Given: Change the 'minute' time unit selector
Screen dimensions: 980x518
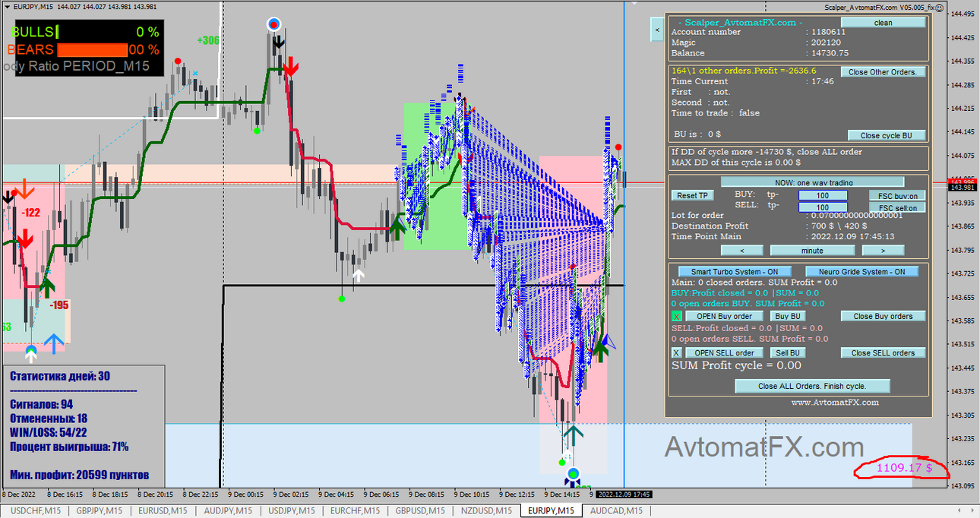Looking at the screenshot, I should (812, 250).
